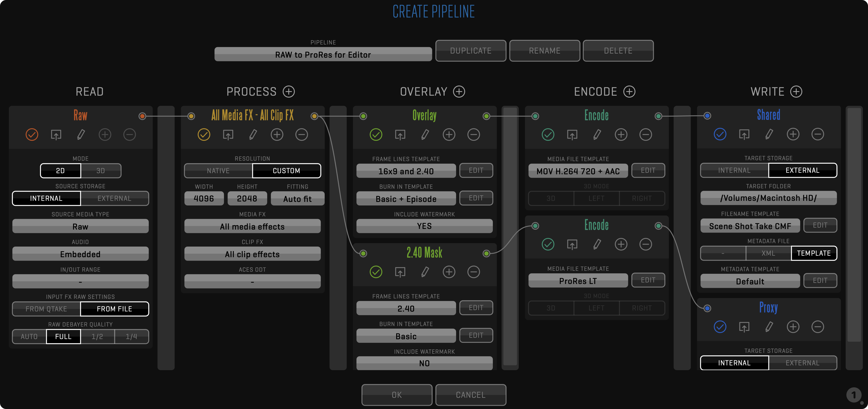Open the Pipeline name dropdown
This screenshot has width=868, height=409.
(323, 55)
